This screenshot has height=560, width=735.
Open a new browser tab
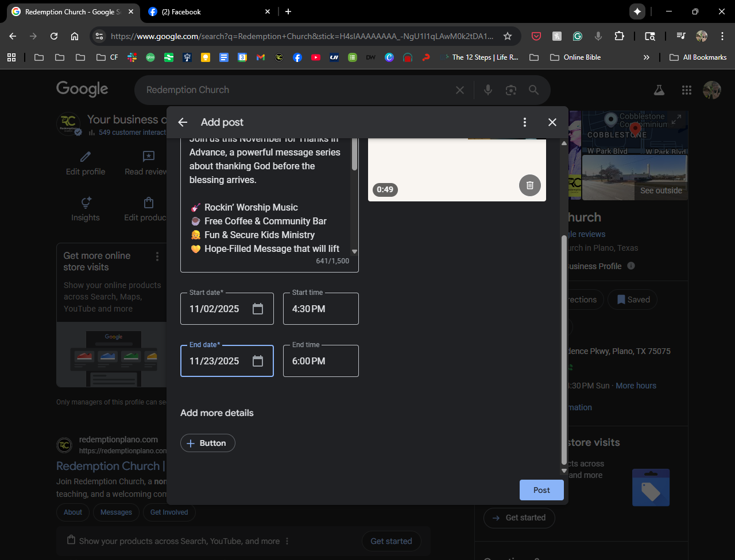pyautogui.click(x=288, y=11)
